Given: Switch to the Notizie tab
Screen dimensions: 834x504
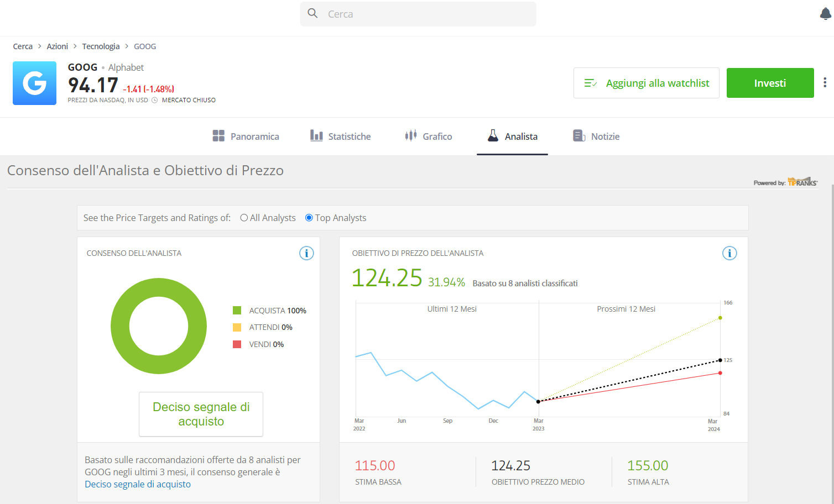Looking at the screenshot, I should coord(596,136).
